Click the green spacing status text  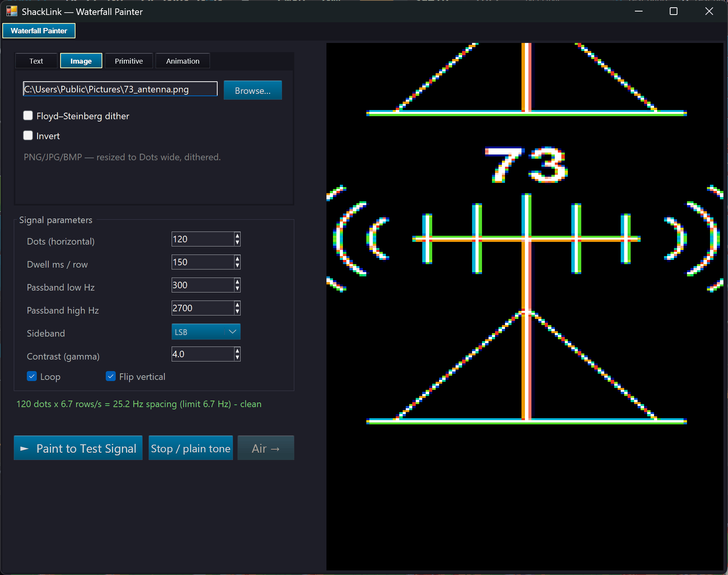(x=139, y=404)
